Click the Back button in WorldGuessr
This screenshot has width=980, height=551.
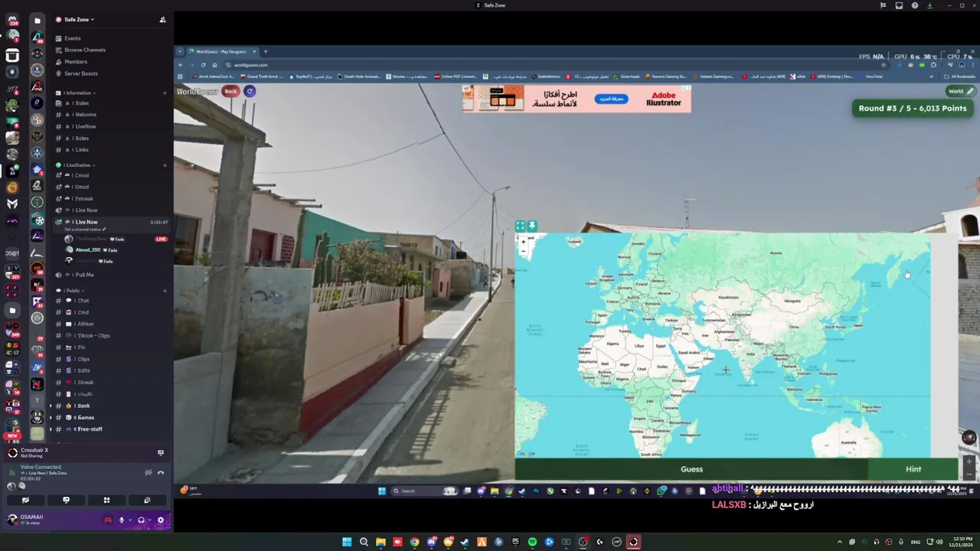point(230,91)
